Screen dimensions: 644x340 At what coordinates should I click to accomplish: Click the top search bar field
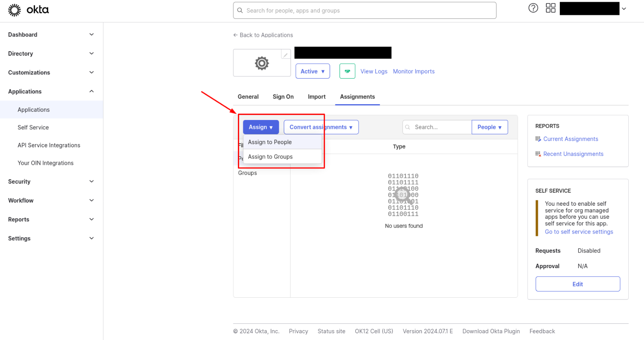pyautogui.click(x=364, y=10)
